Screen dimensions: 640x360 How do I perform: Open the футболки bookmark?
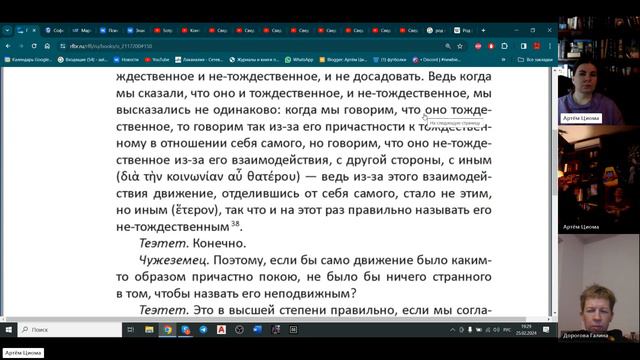coord(390,60)
